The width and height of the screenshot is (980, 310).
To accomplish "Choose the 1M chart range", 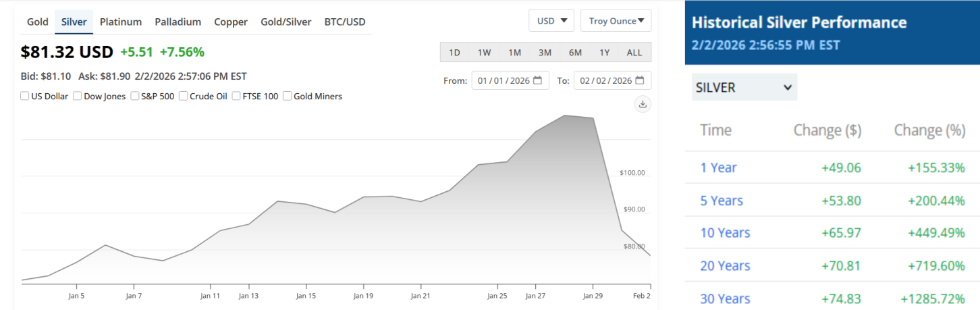I will tap(514, 52).
